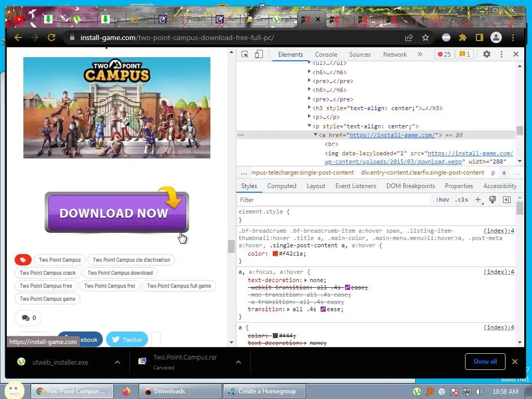The height and width of the screenshot is (399, 532).
Task: Activate the DevTools element inspector icon
Action: 245,54
